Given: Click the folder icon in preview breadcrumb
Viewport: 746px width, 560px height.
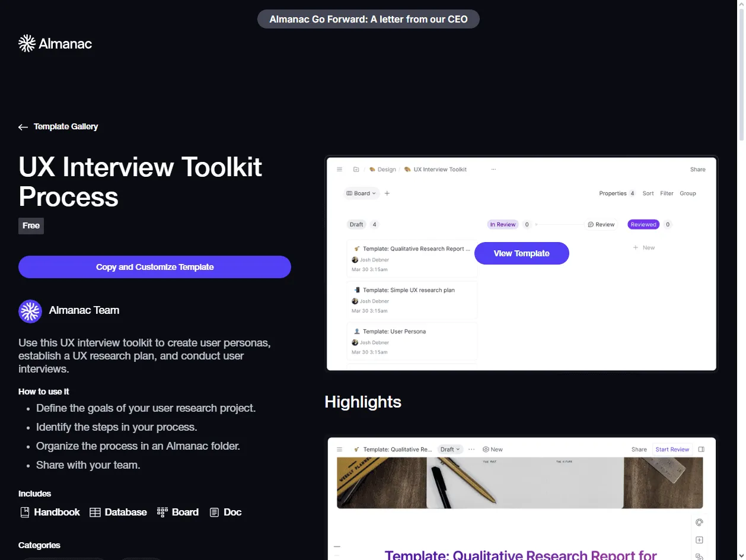Looking at the screenshot, I should (356, 170).
